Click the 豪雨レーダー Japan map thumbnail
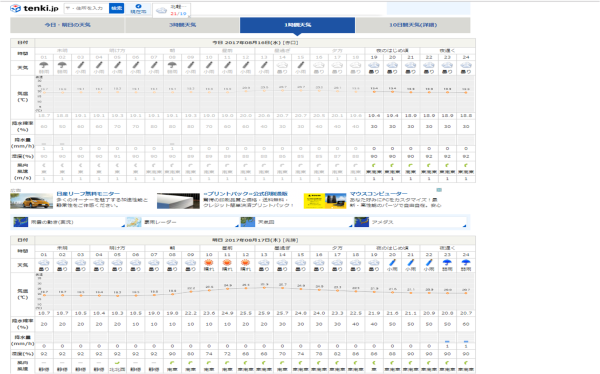This screenshot has height=374, width=600. pos(134,222)
